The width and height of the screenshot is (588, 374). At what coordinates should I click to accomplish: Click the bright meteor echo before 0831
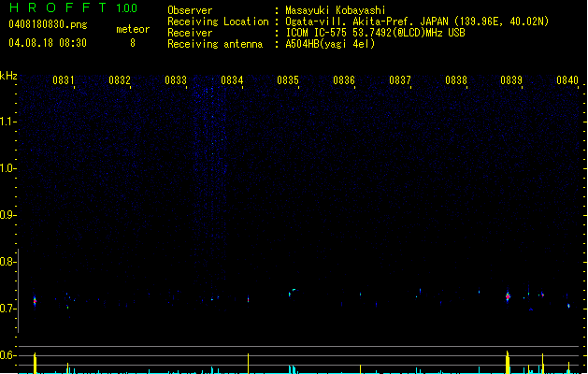point(35,301)
